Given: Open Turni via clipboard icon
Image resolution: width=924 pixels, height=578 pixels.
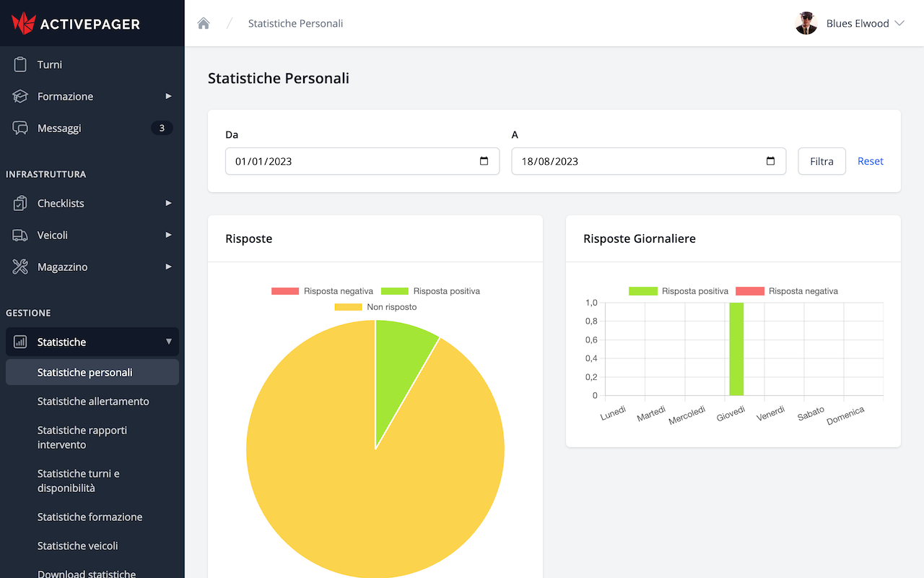Looking at the screenshot, I should click(x=20, y=64).
